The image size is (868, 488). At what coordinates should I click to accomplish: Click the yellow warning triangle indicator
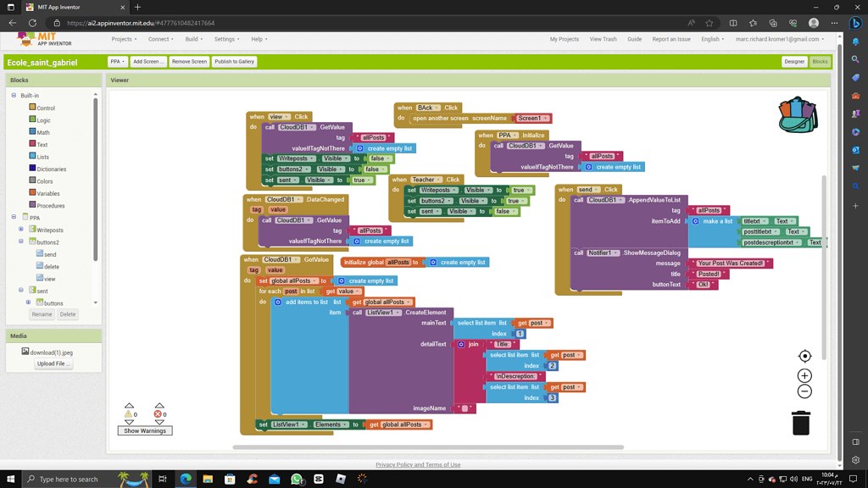129,414
